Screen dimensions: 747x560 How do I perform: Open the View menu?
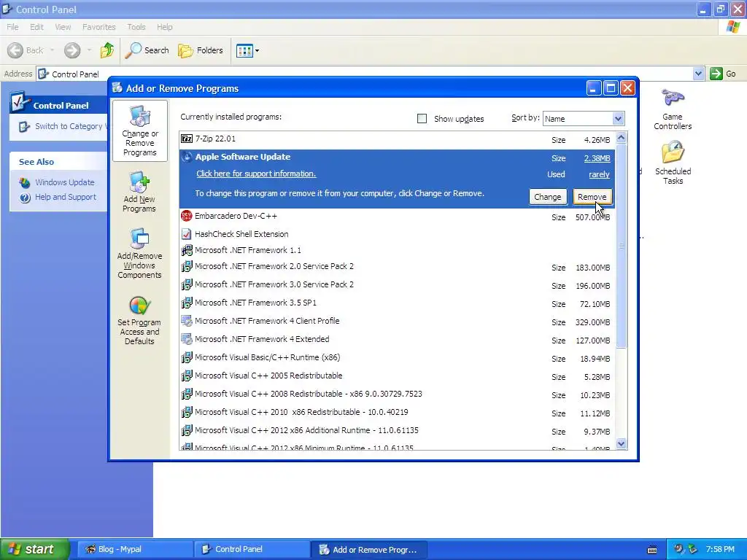point(63,27)
